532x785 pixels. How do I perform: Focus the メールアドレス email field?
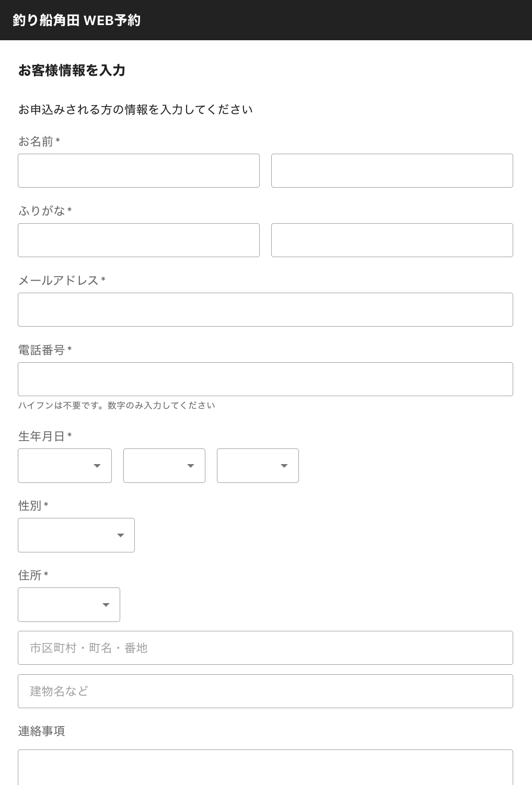265,309
